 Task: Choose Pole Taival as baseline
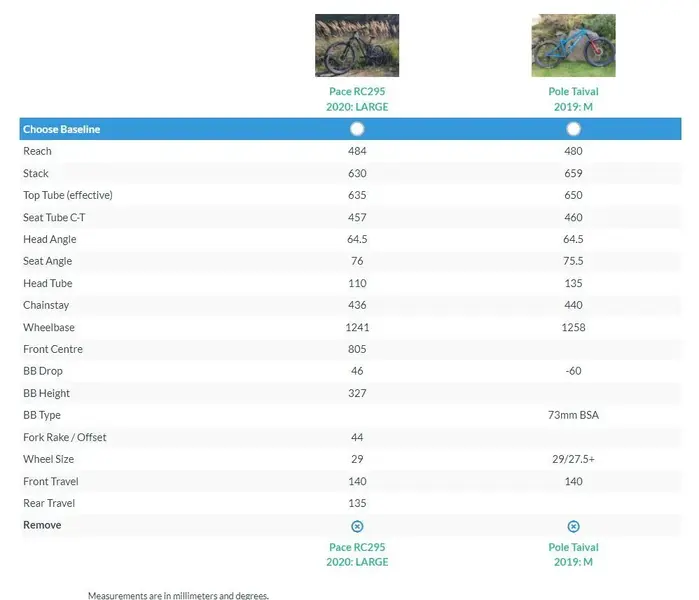573,129
